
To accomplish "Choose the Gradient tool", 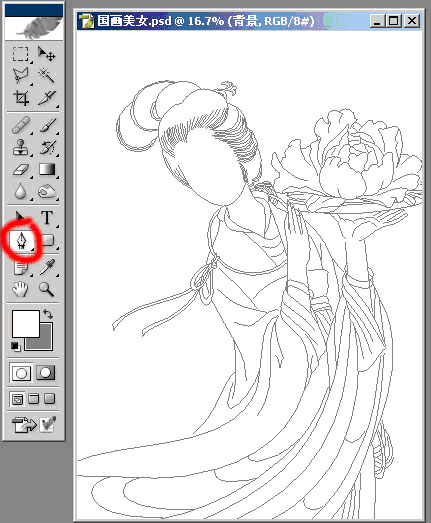I will click(46, 169).
